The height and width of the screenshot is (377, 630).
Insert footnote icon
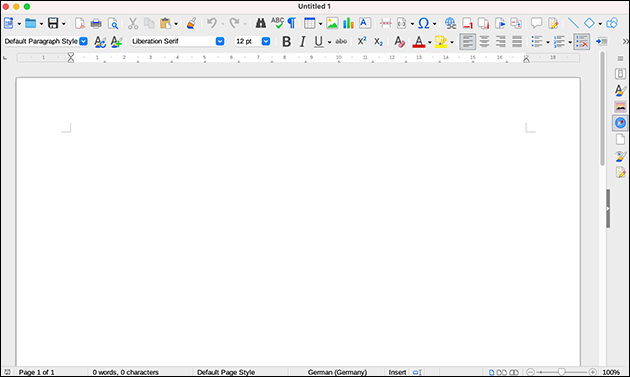coord(467,23)
